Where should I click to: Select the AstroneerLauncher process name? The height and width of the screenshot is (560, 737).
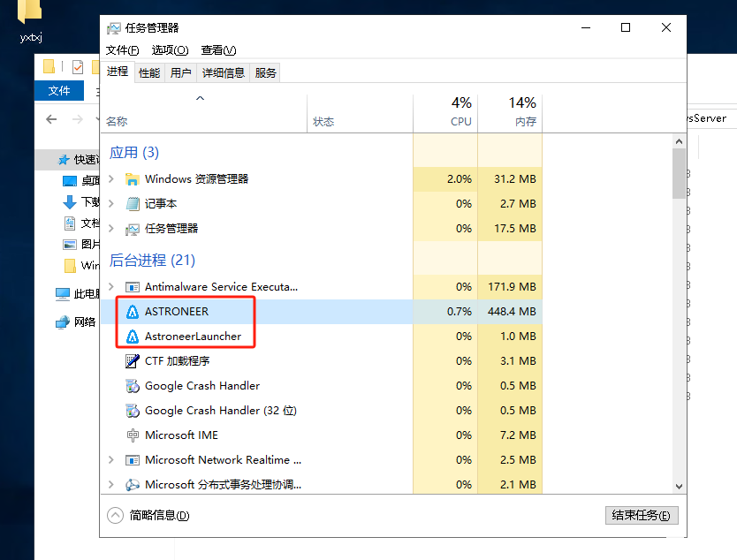tap(194, 337)
